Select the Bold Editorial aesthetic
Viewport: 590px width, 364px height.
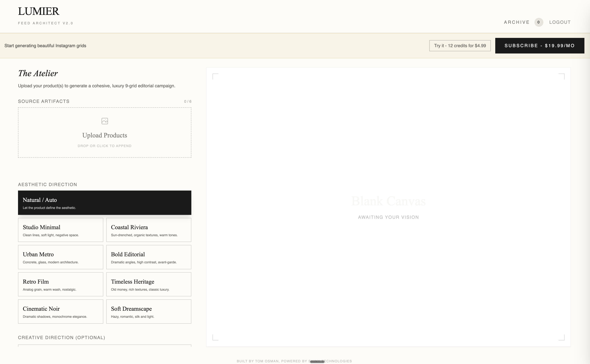tap(149, 257)
